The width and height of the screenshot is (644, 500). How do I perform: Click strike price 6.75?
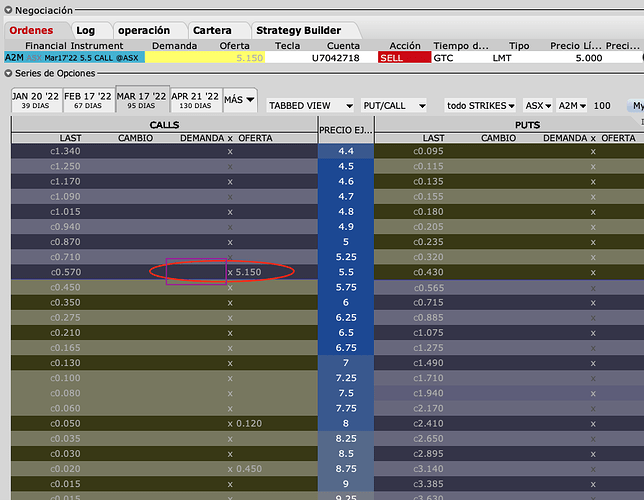(346, 348)
